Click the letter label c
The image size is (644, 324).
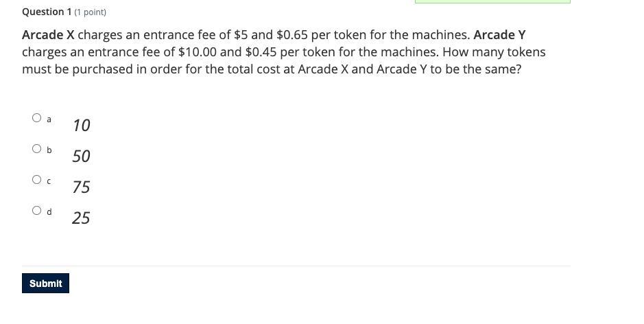[49, 181]
